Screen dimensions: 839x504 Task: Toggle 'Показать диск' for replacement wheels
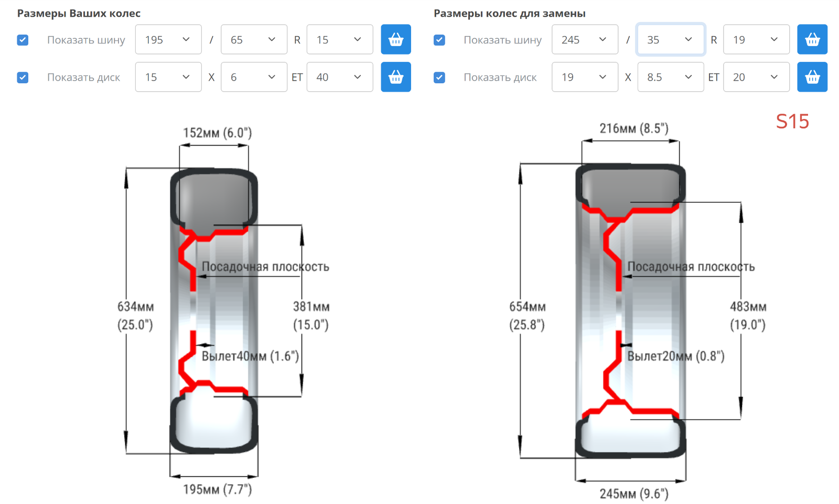439,78
